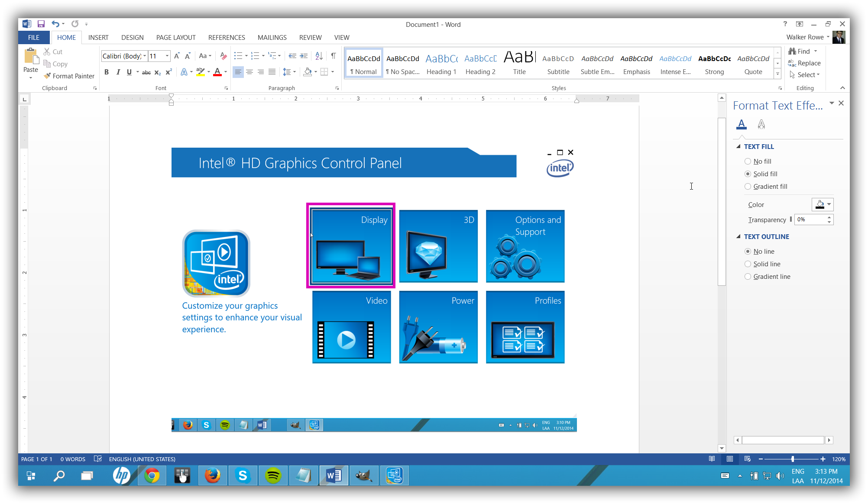The image size is (868, 504).
Task: Select Format Painter
Action: point(69,76)
